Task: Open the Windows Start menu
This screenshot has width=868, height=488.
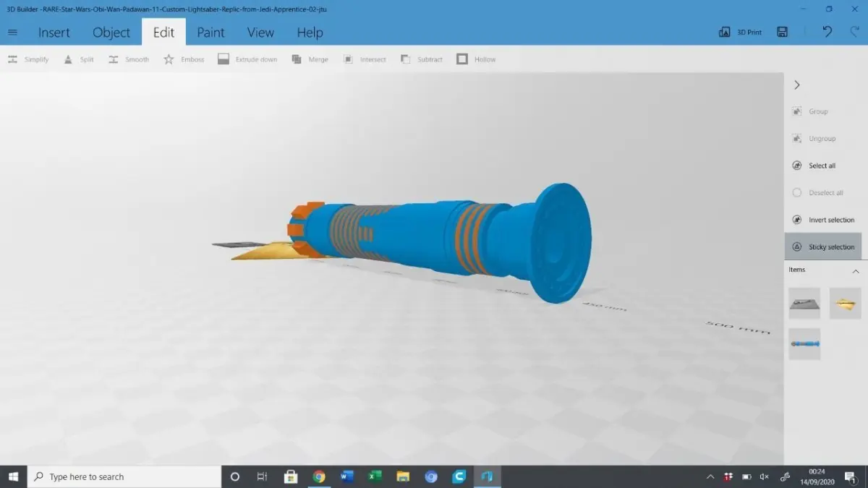Action: [x=13, y=476]
